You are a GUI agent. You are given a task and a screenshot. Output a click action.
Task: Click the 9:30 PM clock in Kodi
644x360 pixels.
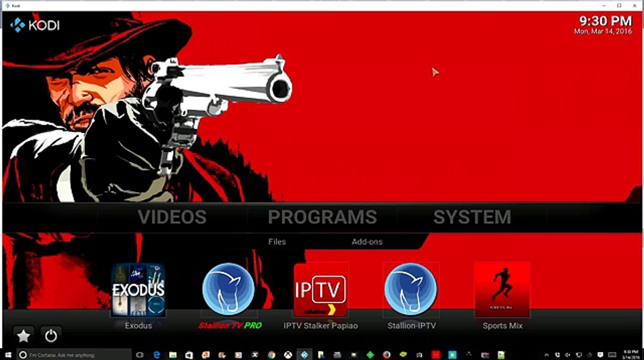(x=605, y=21)
